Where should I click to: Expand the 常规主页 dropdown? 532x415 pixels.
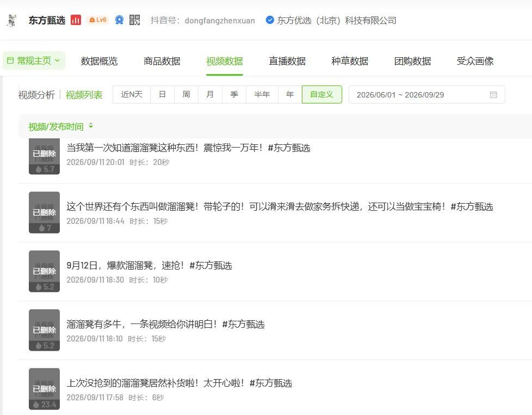34,61
